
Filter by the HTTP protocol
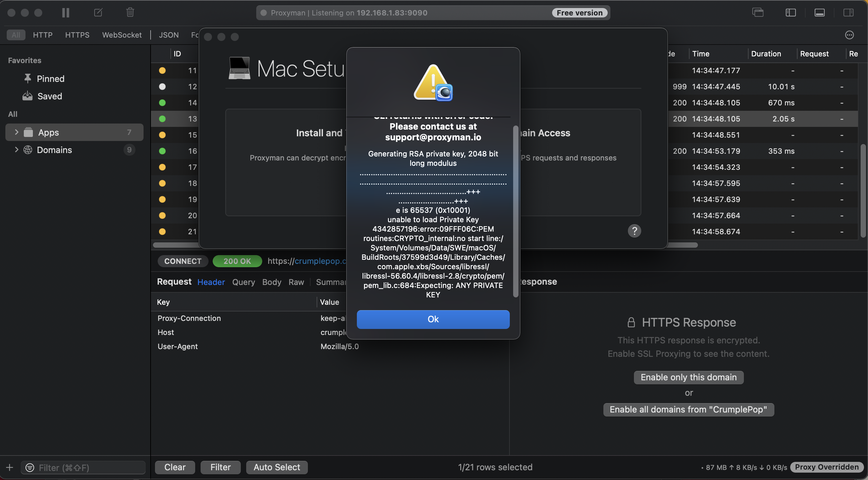[43, 35]
